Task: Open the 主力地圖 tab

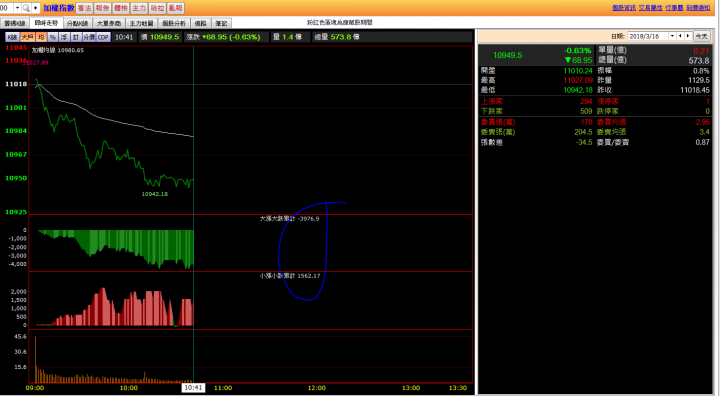Action: pyautogui.click(x=141, y=23)
